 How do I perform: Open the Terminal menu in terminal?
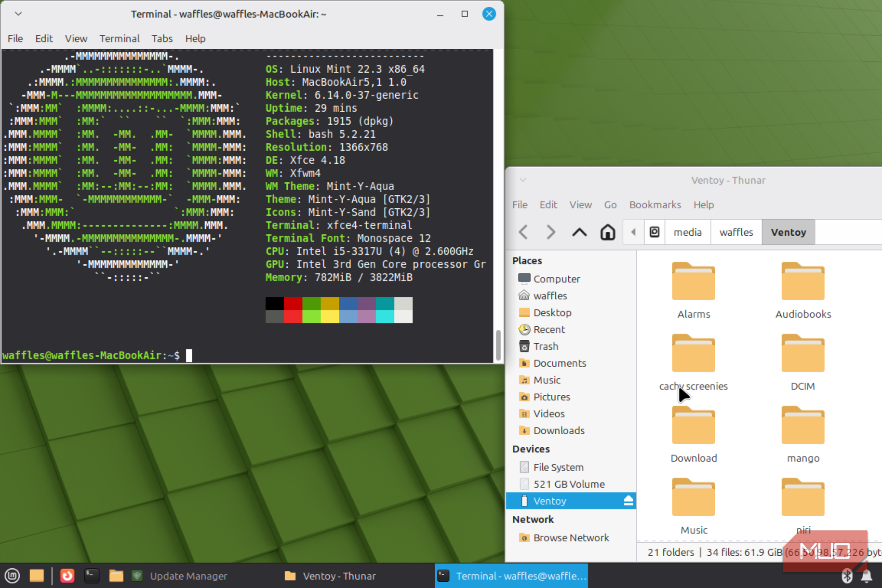coord(119,39)
